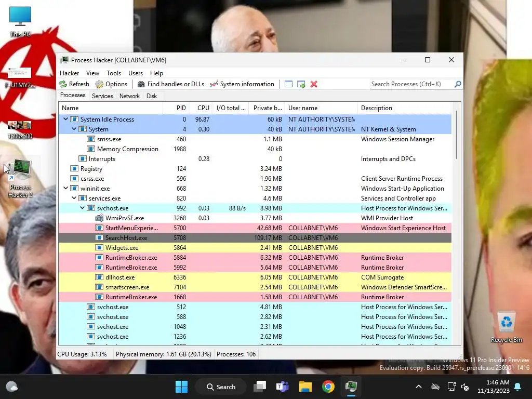Click the taskbar Search box
The image size is (532, 399).
click(221, 387)
